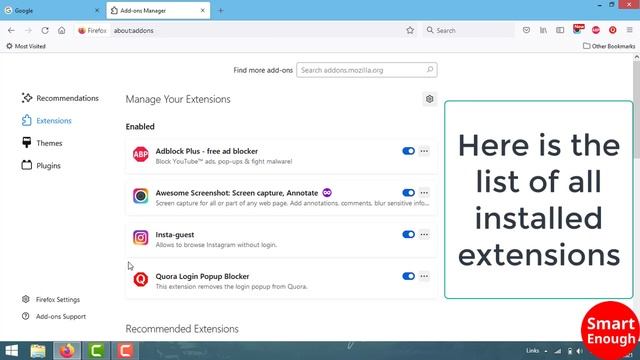Click the volume icon in system tray

(x=580, y=351)
